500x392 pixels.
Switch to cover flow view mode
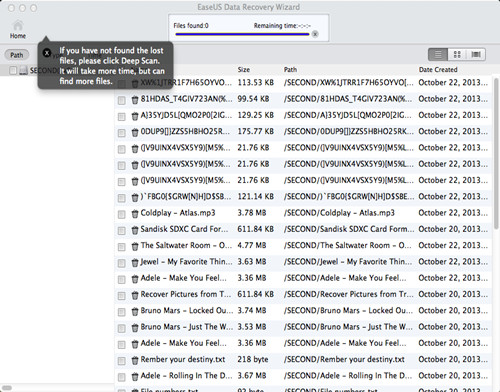tap(476, 54)
